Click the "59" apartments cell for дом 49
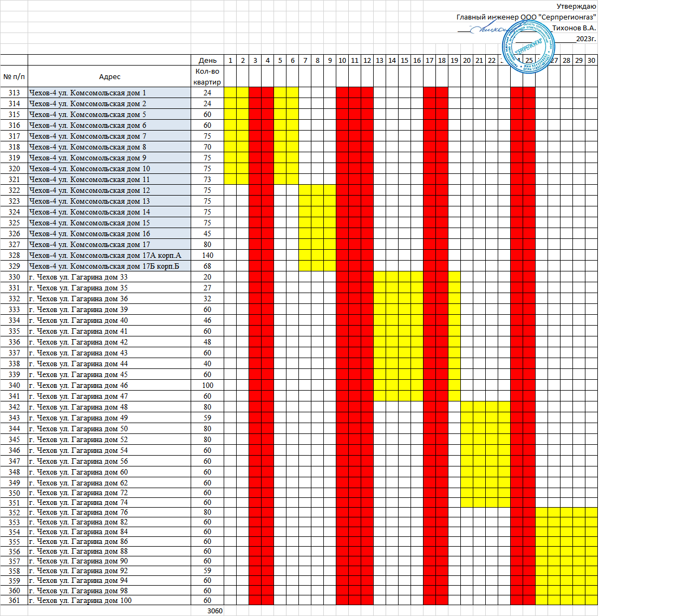Image resolution: width=684 pixels, height=616 pixels. click(207, 418)
